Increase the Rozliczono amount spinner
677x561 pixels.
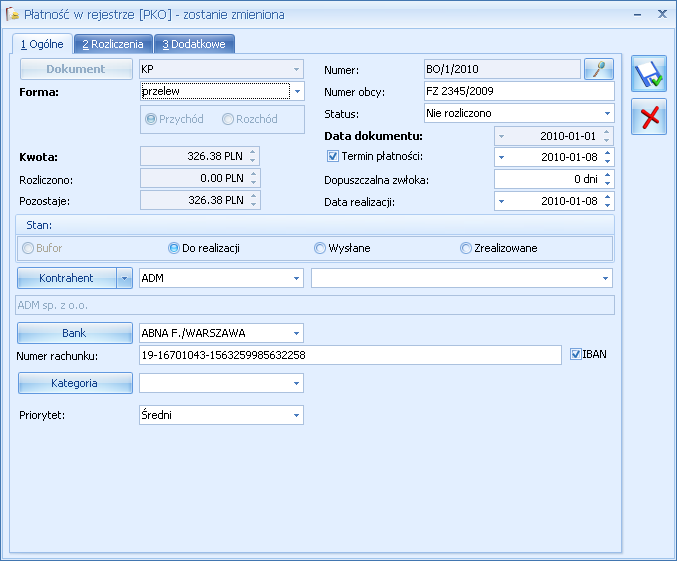point(253,174)
